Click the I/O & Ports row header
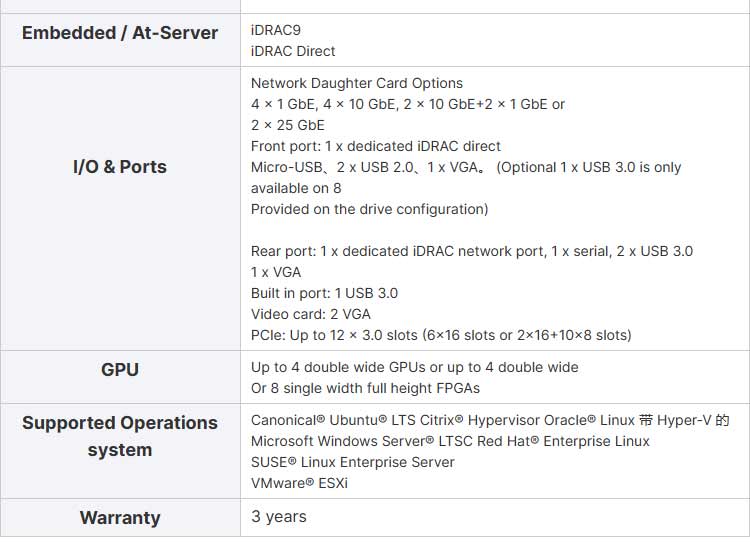 119,167
